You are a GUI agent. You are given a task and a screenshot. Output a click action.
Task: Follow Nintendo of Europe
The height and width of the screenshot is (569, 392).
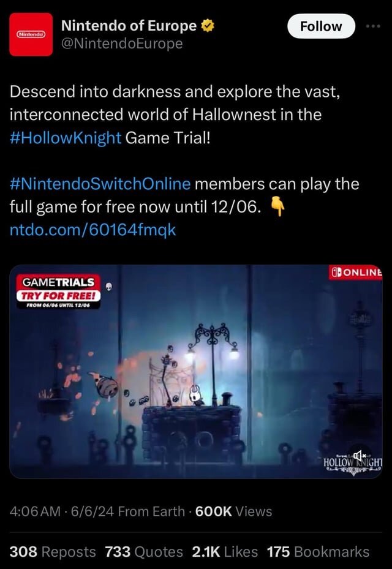pyautogui.click(x=321, y=26)
